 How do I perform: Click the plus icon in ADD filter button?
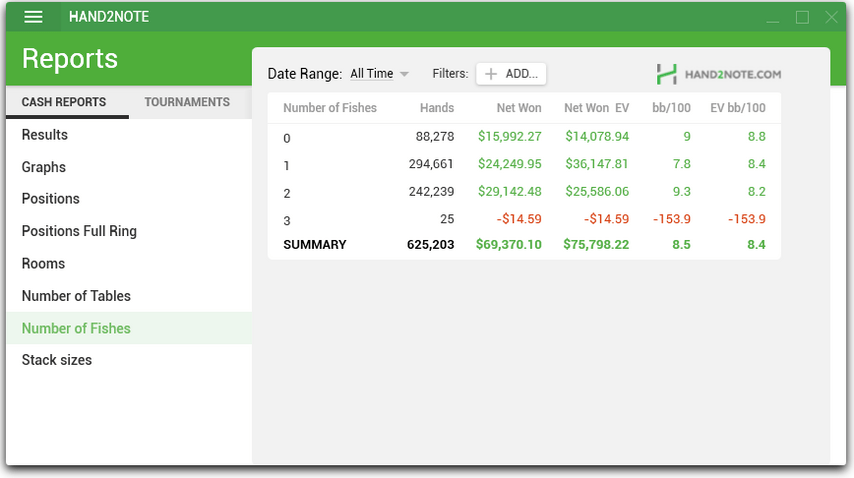point(491,74)
